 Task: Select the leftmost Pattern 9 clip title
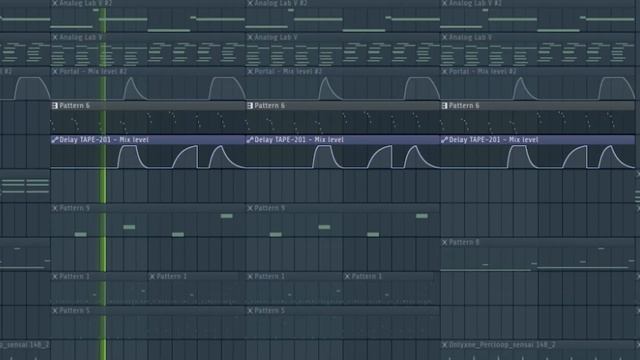click(74, 208)
